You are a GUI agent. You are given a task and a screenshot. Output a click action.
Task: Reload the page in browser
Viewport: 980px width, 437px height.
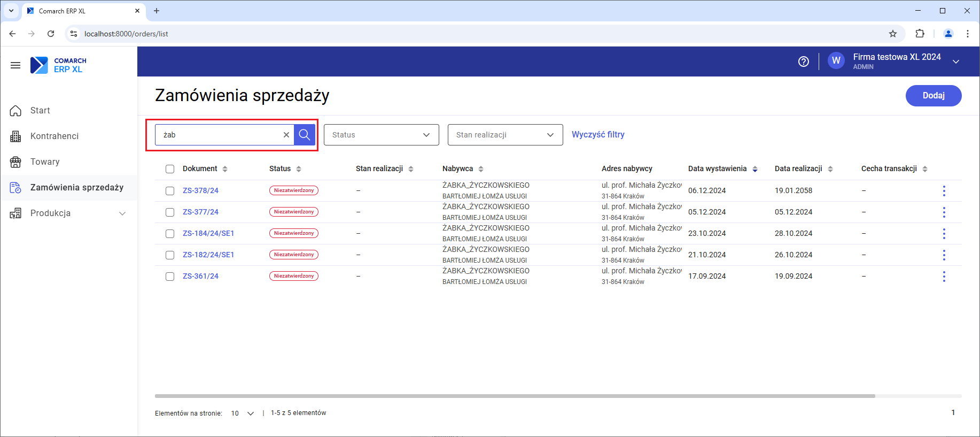coord(51,34)
